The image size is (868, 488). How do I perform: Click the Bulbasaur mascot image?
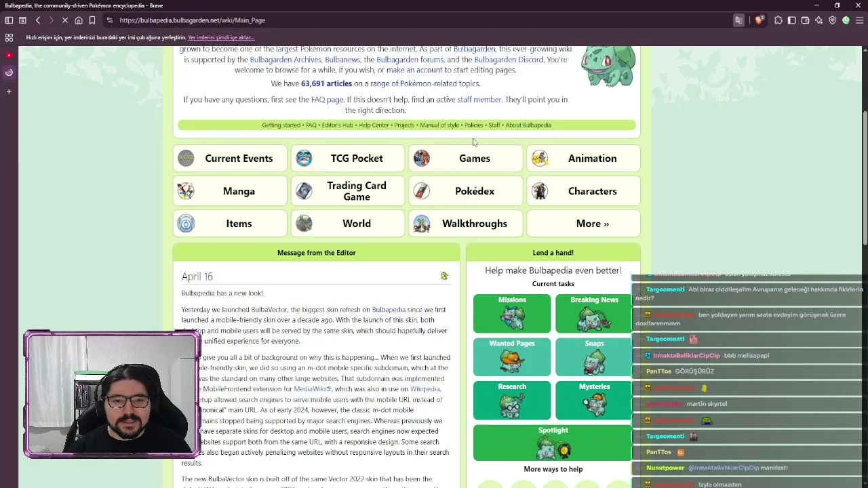point(609,66)
